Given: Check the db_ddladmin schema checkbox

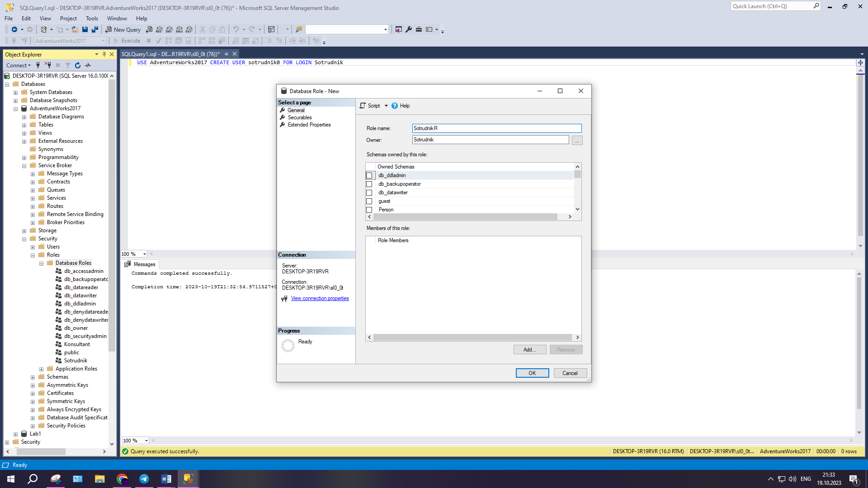Looking at the screenshot, I should 369,175.
